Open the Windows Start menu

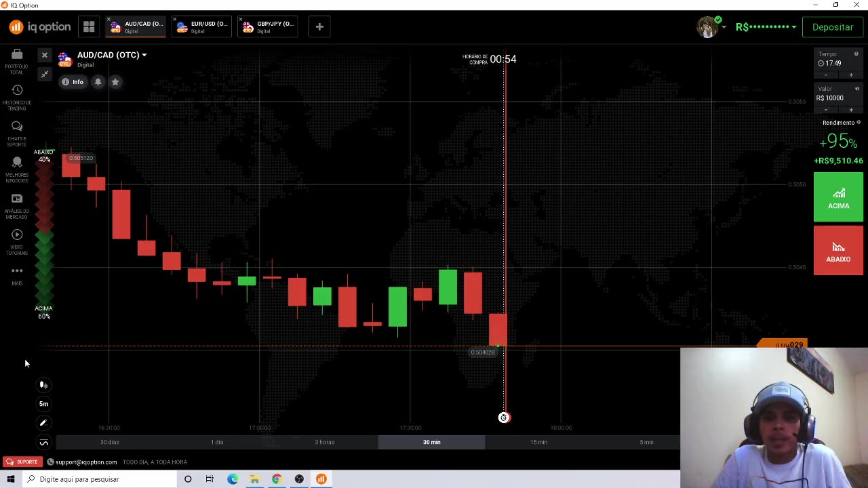pos(11,479)
